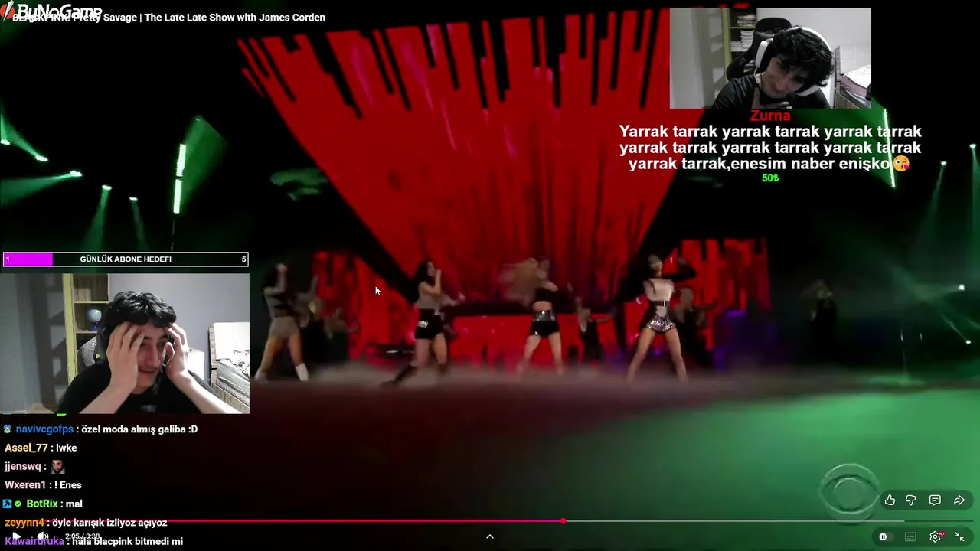Click the 50₺ donation amount
The image size is (980, 551).
click(770, 178)
